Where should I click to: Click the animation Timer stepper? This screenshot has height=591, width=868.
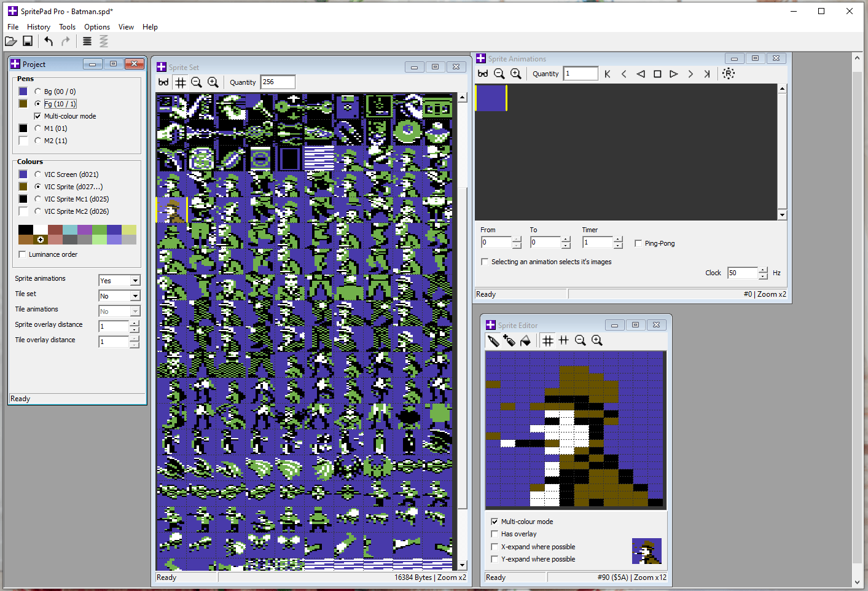(618, 243)
